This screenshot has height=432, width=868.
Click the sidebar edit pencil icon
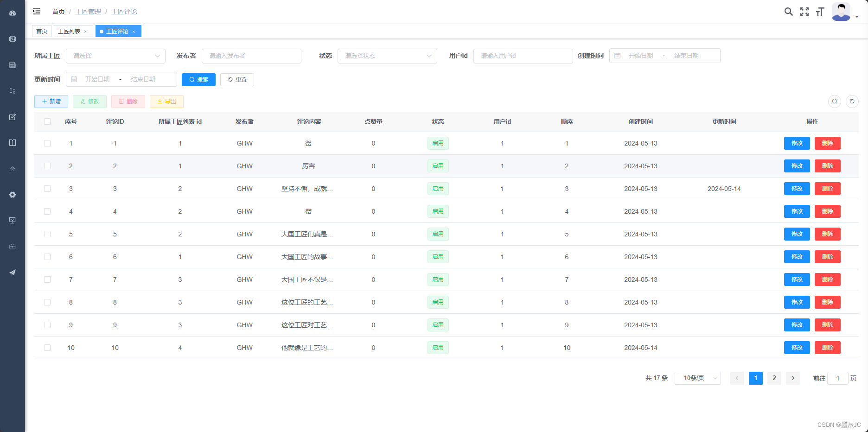coord(13,117)
